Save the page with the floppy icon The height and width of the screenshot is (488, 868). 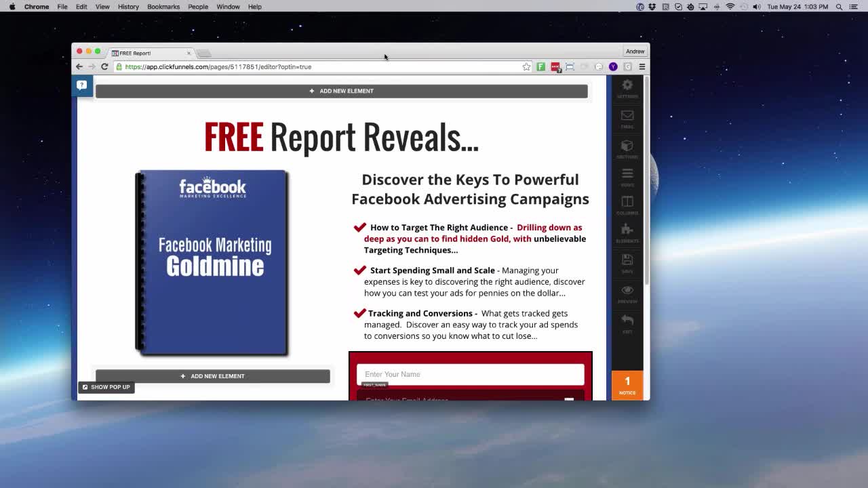627,263
